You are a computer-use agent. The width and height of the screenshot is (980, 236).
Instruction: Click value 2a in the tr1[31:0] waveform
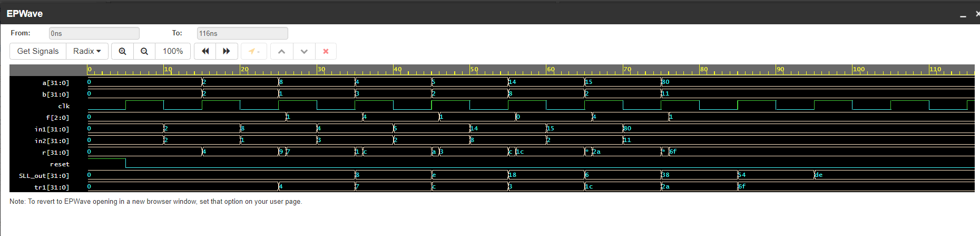[x=665, y=186]
